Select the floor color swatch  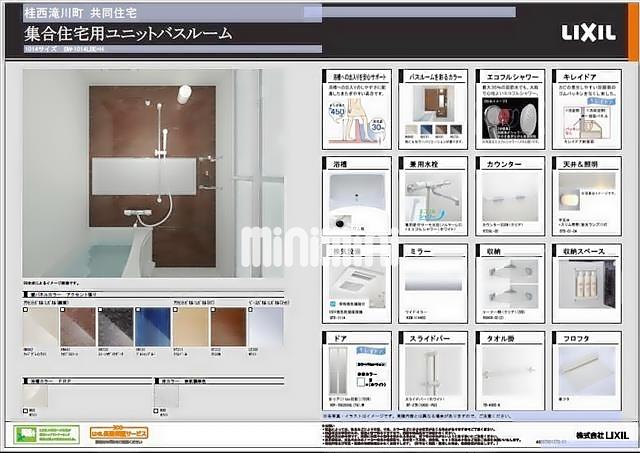(x=166, y=395)
